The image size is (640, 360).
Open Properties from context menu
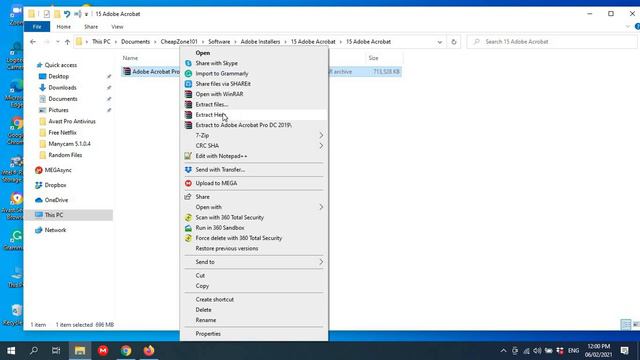(x=254, y=334)
